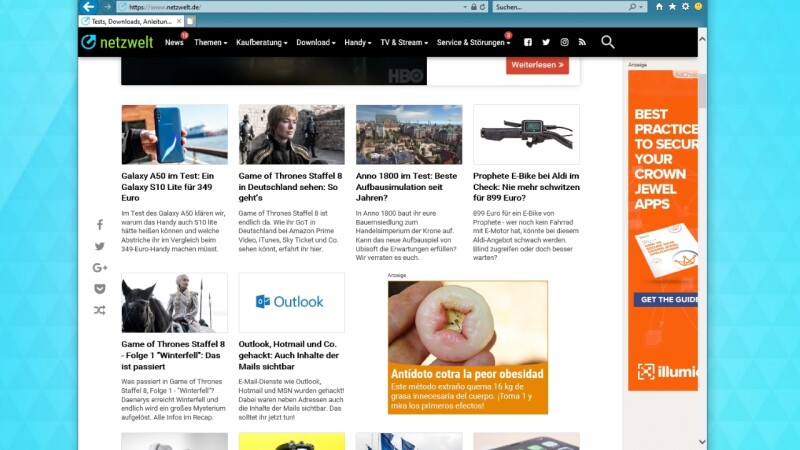Share via Facebook icon in left sidebar
Viewport: 800px width, 450px height.
tap(100, 224)
